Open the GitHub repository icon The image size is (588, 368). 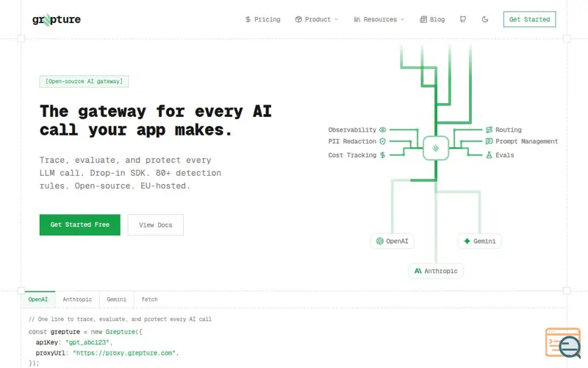(463, 20)
